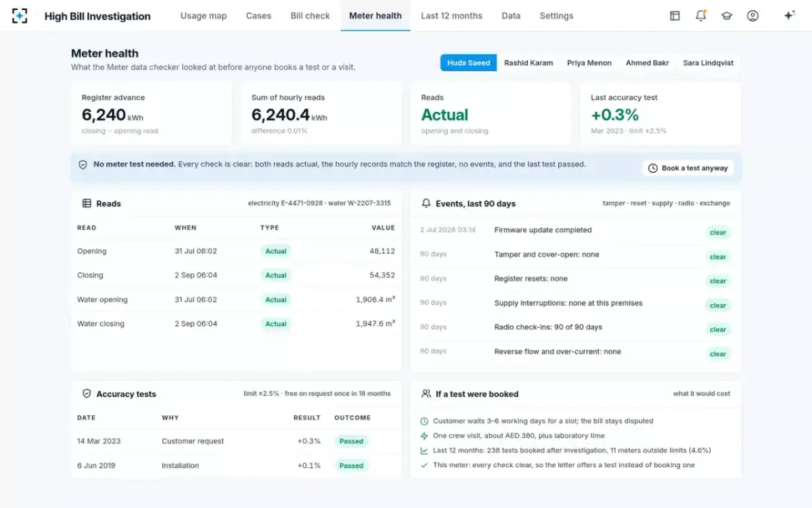Click the High Bill Investigation app logo
Screen dimensions: 812x508
pos(20,16)
